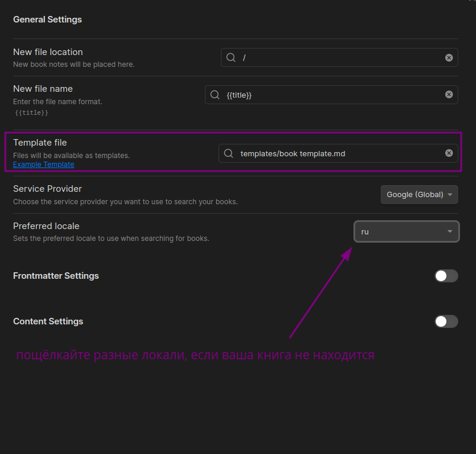Click the templates/book template.md input
This screenshot has width=476, height=454.
(x=338, y=153)
